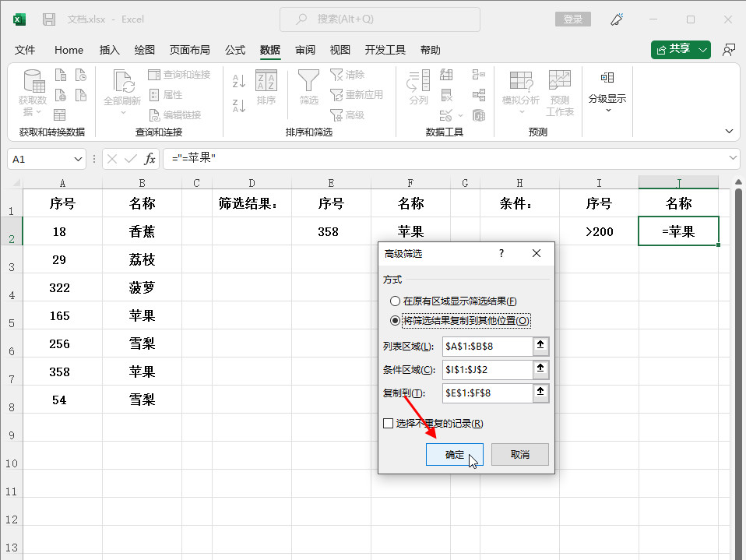The image size is (746, 560).
Task: Click Text to Columns (分列)
Action: point(419,87)
